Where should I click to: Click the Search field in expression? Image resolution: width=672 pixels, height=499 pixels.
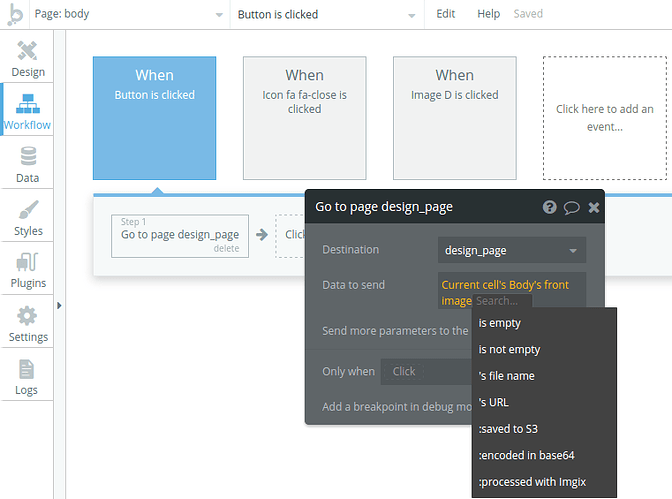pyautogui.click(x=503, y=301)
